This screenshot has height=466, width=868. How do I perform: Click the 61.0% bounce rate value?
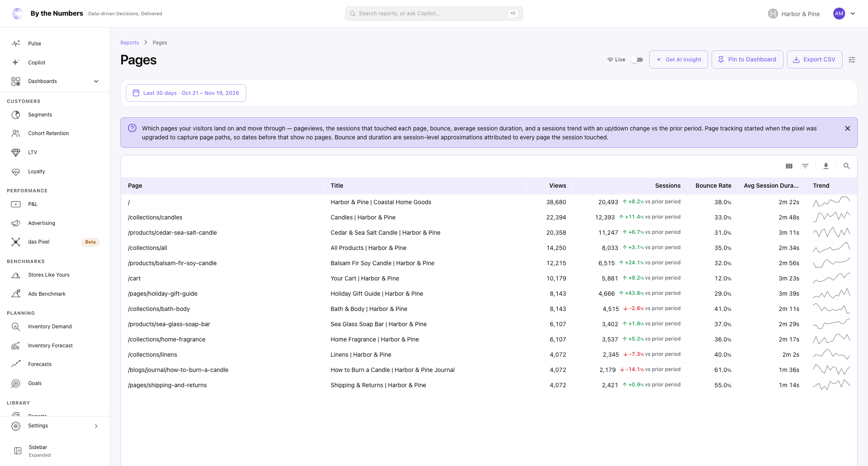(x=723, y=370)
